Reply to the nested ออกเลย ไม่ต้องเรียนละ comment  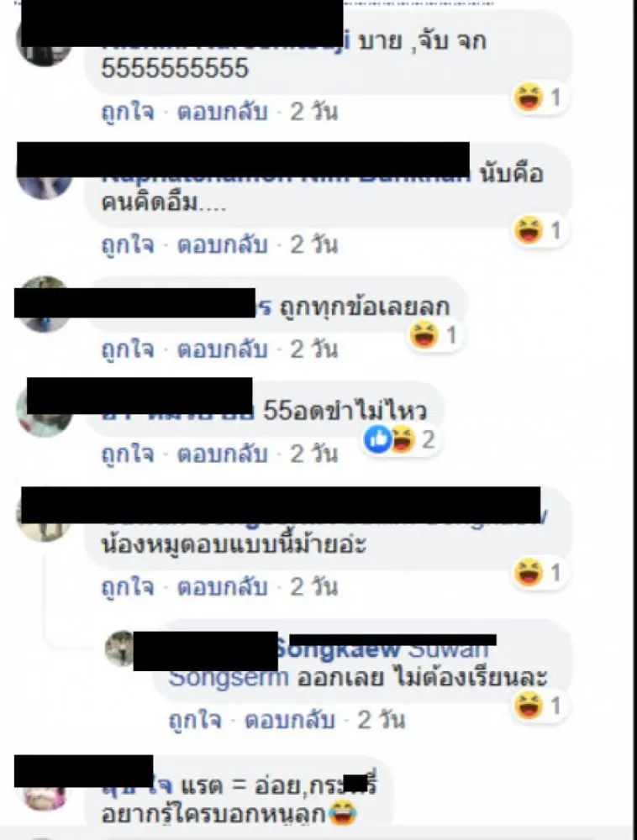coord(290,720)
